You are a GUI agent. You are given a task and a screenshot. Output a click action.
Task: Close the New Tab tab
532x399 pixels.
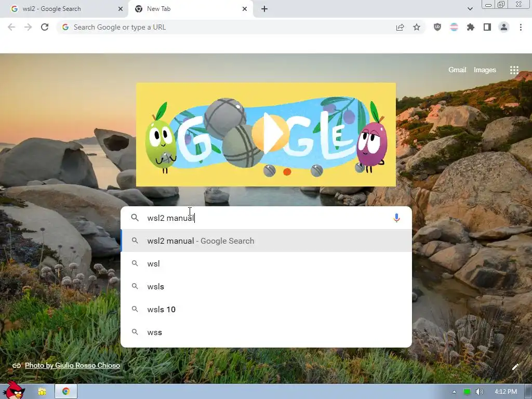pyautogui.click(x=245, y=9)
